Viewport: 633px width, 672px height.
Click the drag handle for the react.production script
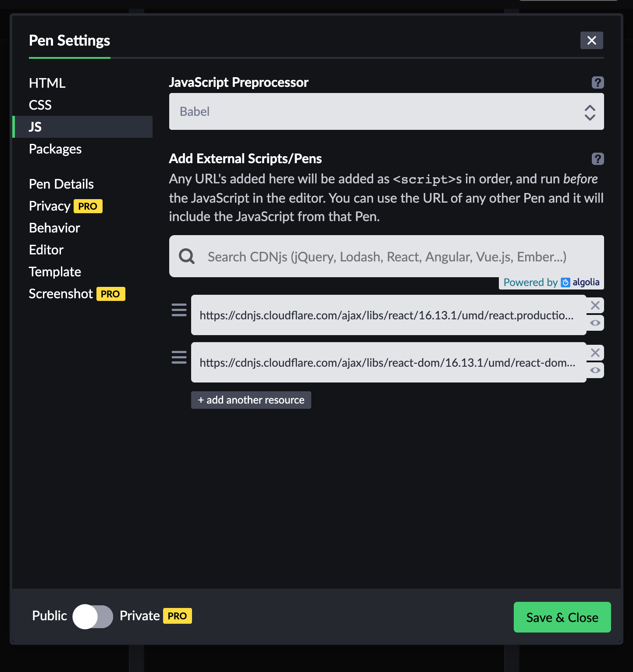click(x=179, y=310)
